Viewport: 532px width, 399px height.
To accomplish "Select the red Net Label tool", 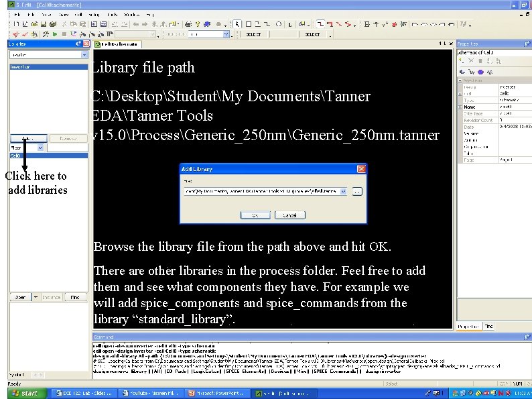I will point(330,24).
